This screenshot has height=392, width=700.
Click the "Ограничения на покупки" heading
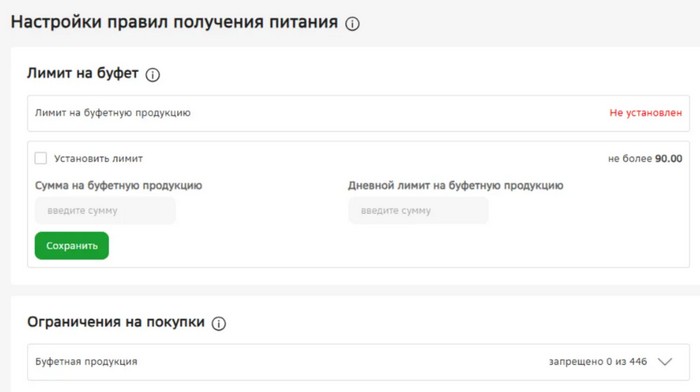(116, 322)
